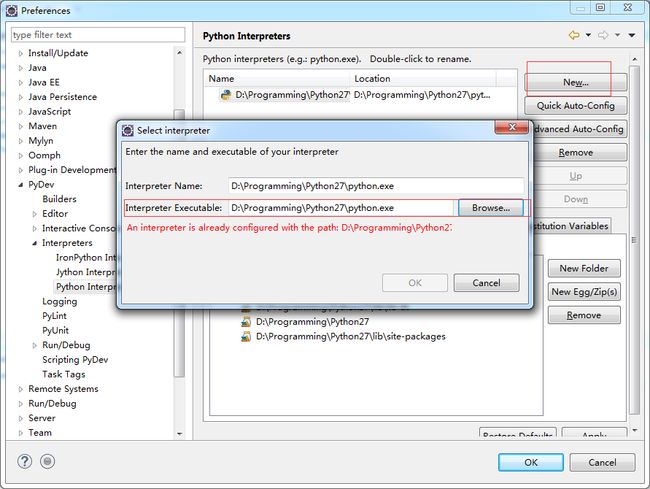
Task: Select Scripting PyDev tree item
Action: tap(75, 360)
